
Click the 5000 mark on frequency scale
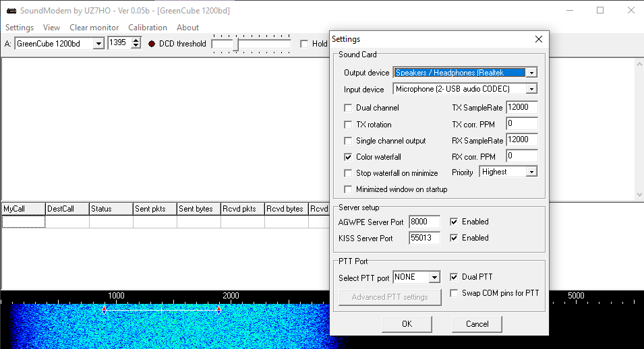click(x=576, y=296)
